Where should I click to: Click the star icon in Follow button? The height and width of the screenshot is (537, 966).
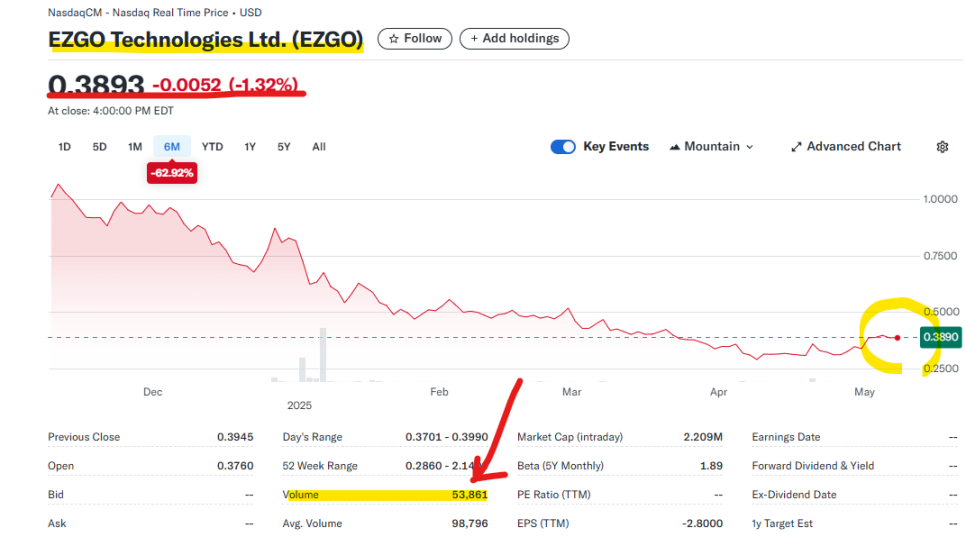(394, 39)
